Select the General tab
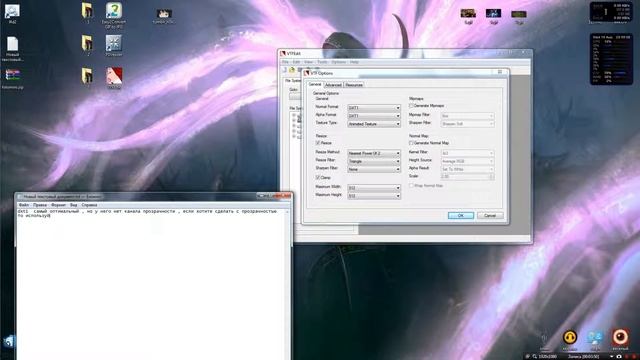The height and width of the screenshot is (360, 640). [x=315, y=84]
